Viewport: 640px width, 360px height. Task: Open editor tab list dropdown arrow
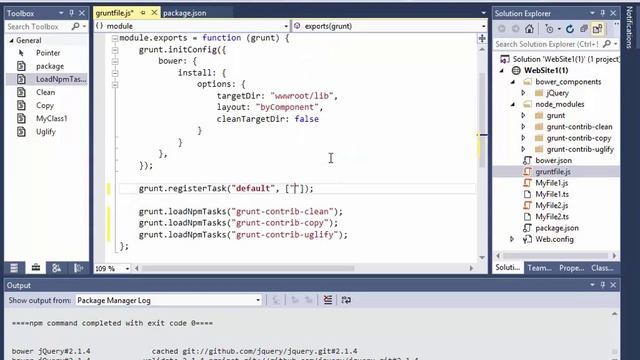483,13
